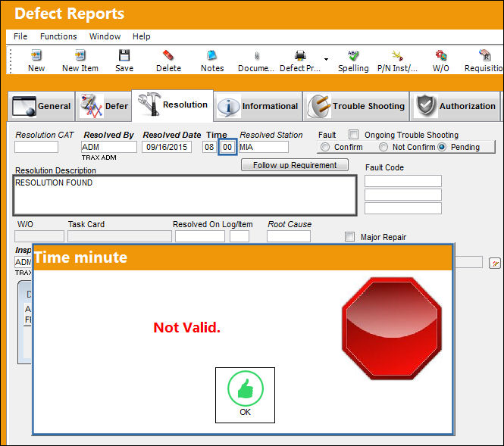Open the Functions menu
Image resolution: width=504 pixels, height=446 pixels.
[x=58, y=36]
